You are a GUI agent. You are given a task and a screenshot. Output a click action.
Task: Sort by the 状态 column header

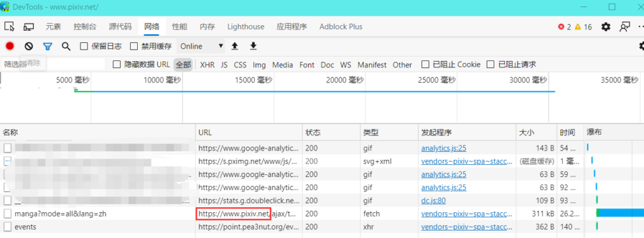(331, 133)
